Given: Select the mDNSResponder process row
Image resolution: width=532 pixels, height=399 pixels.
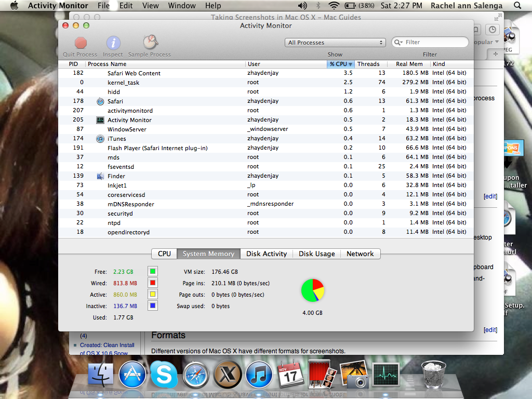Looking at the screenshot, I should click(266, 204).
